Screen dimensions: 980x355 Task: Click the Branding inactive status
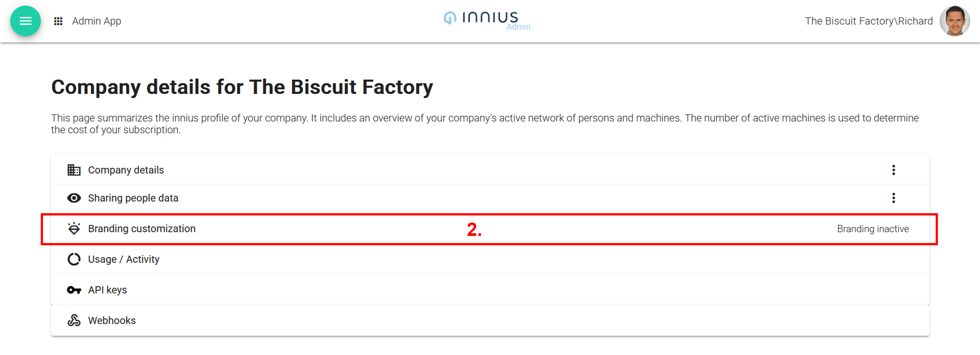tap(873, 229)
